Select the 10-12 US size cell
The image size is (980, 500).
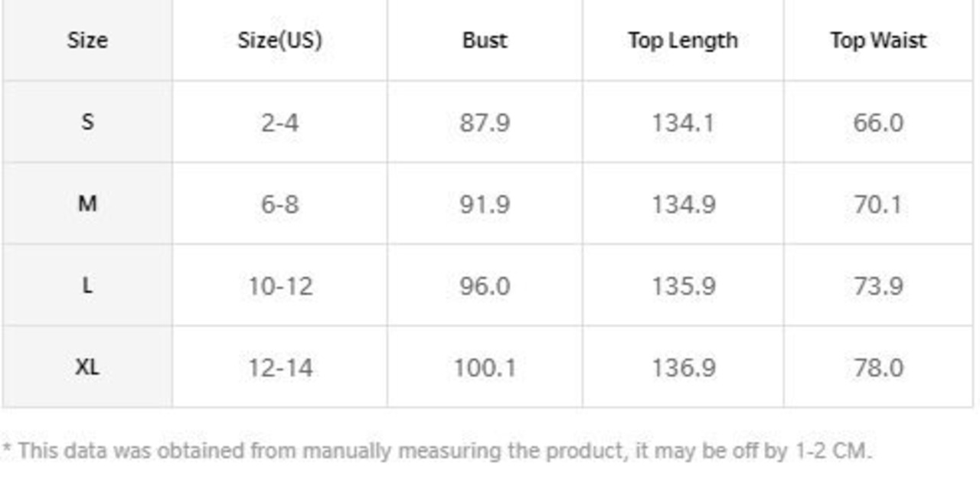[x=280, y=286]
